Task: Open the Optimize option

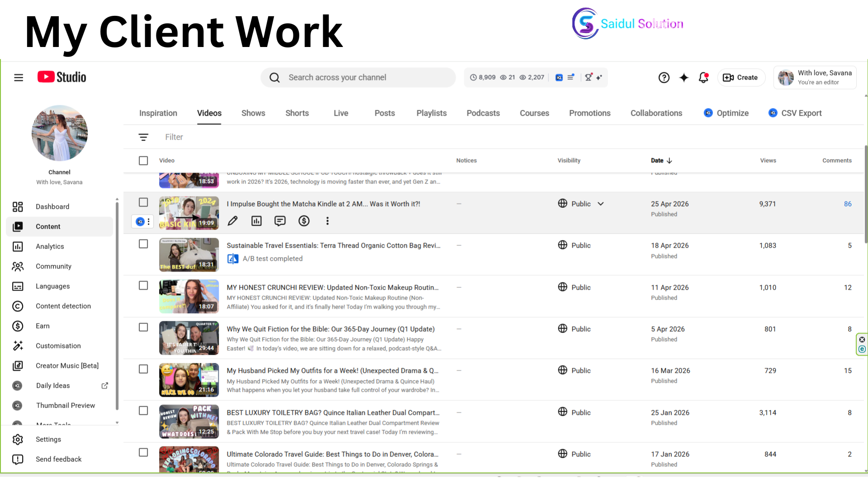Action: pyautogui.click(x=726, y=113)
